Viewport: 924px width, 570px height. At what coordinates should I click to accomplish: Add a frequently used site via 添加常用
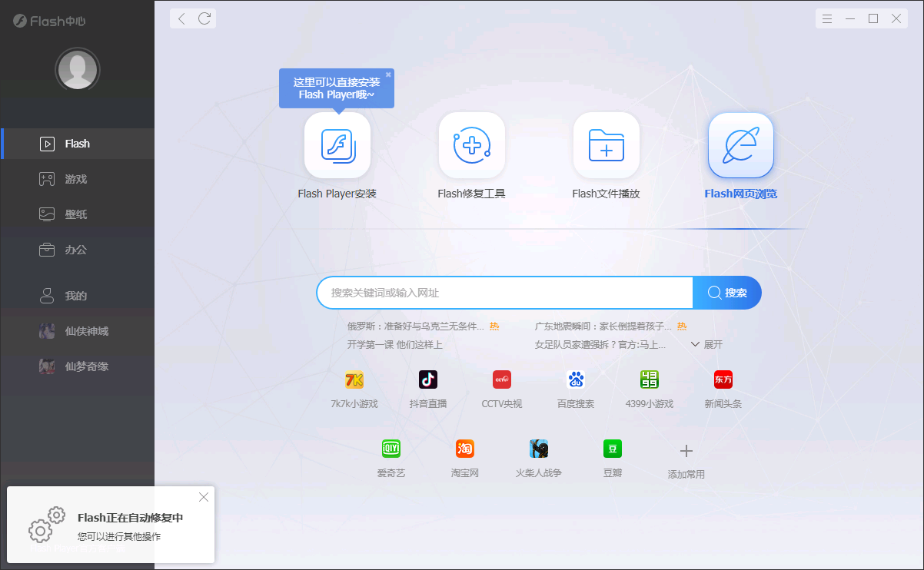coord(686,459)
